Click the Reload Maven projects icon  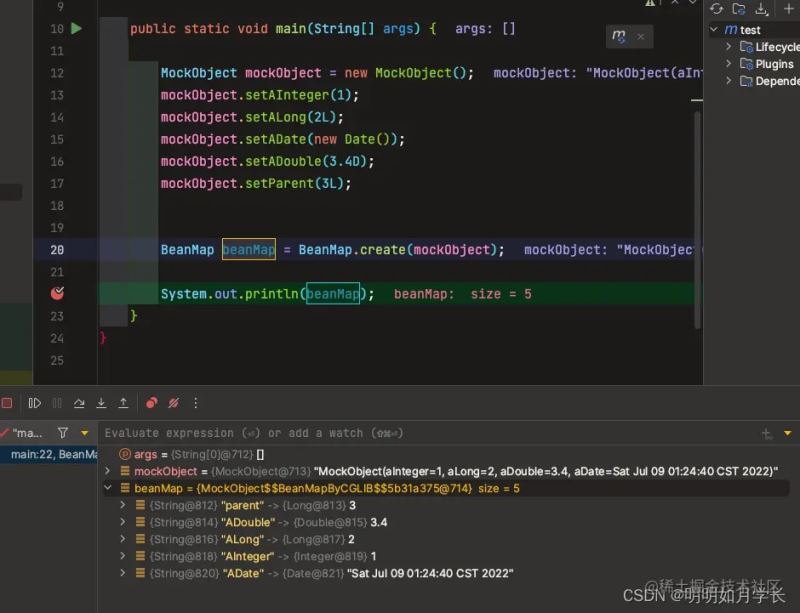coord(716,9)
